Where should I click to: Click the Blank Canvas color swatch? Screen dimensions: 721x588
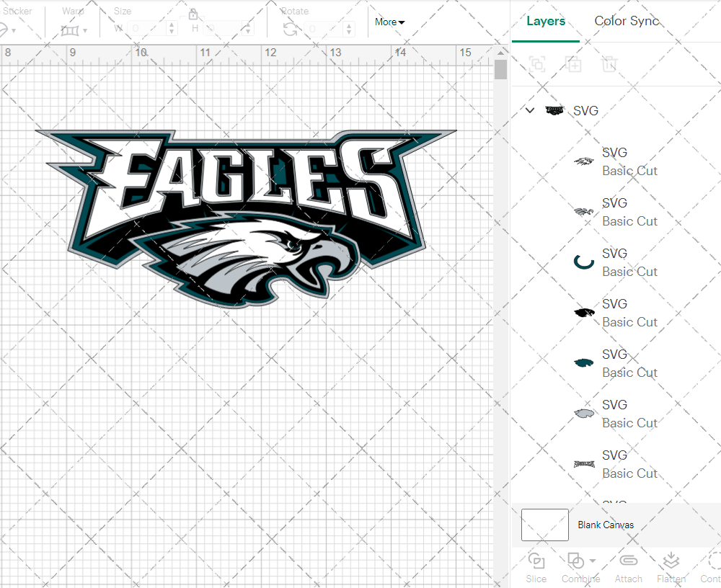(544, 525)
